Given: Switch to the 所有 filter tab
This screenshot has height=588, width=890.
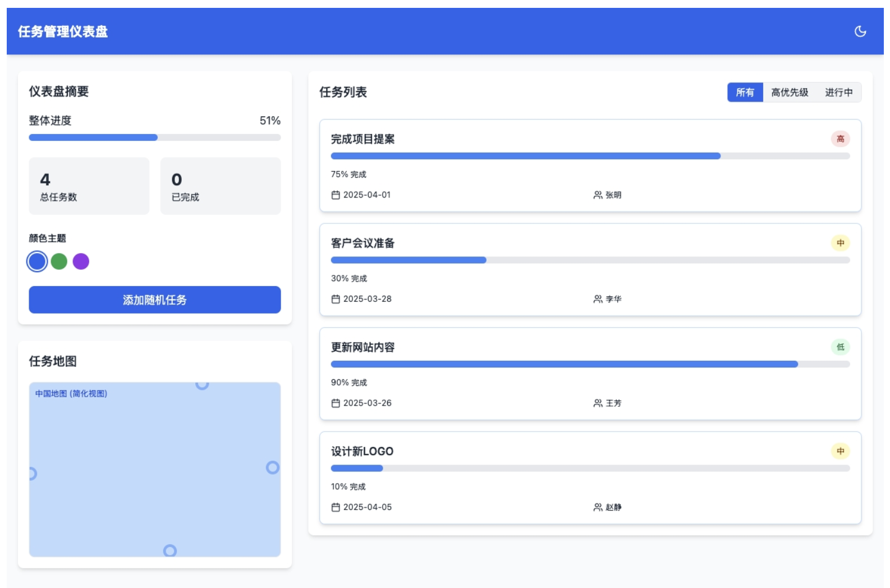Looking at the screenshot, I should point(745,93).
